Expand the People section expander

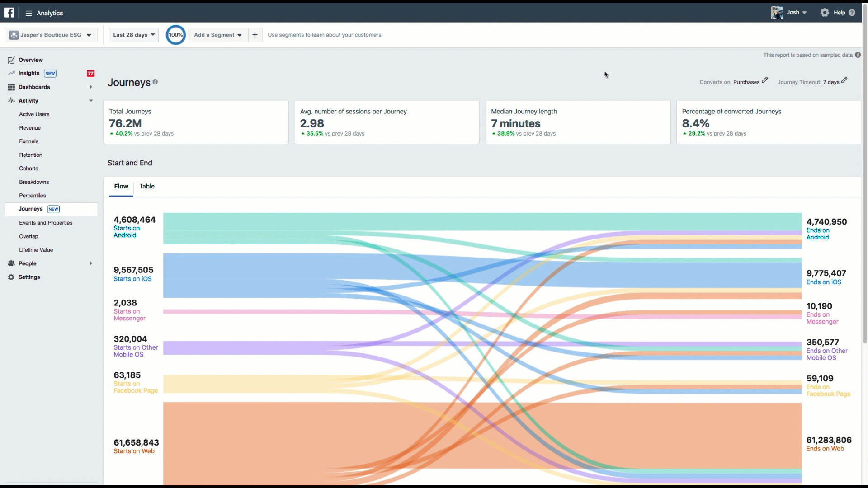(90, 263)
